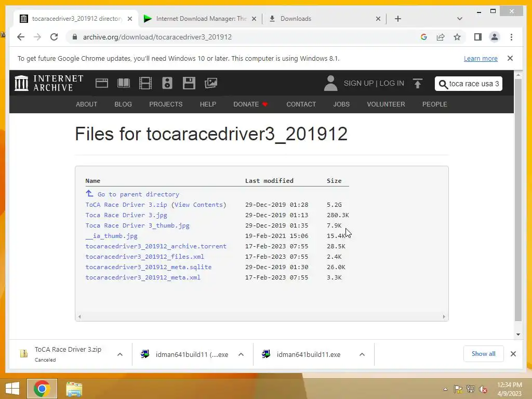Open tocaracedriver3_201912_meta.sqlite

pyautogui.click(x=148, y=267)
